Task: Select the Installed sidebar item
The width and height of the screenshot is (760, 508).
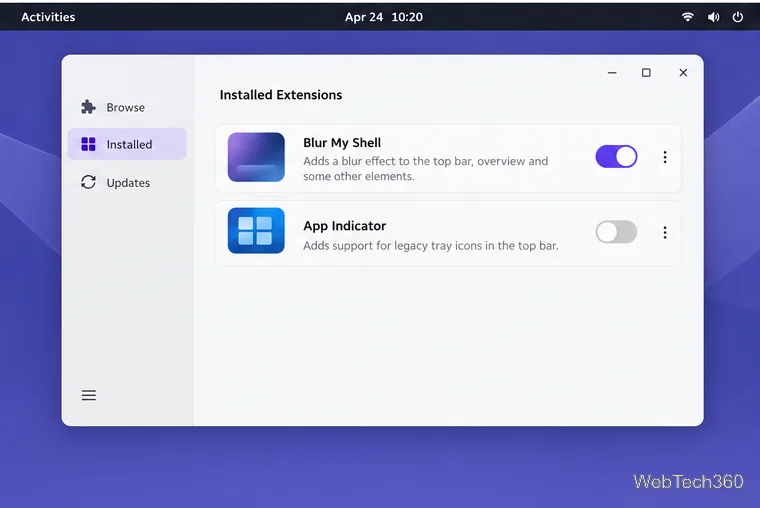Action: (x=127, y=144)
